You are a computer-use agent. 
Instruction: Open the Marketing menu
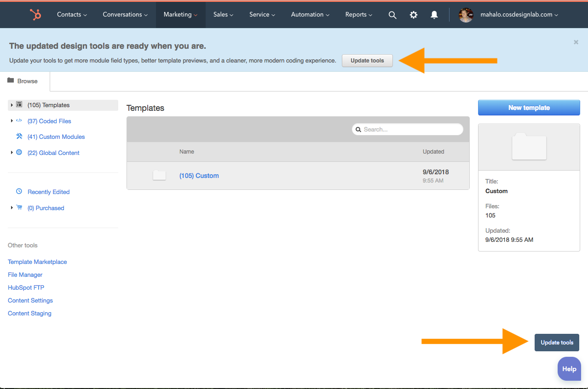(x=180, y=15)
